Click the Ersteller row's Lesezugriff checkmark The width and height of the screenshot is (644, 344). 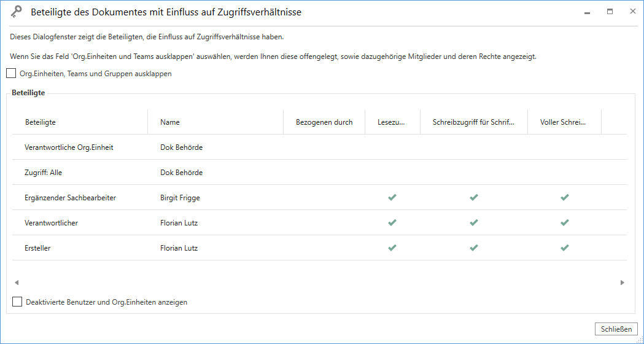392,248
